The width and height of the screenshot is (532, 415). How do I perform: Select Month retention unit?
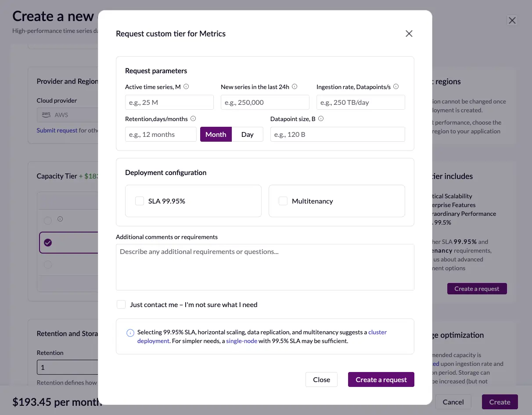click(216, 135)
